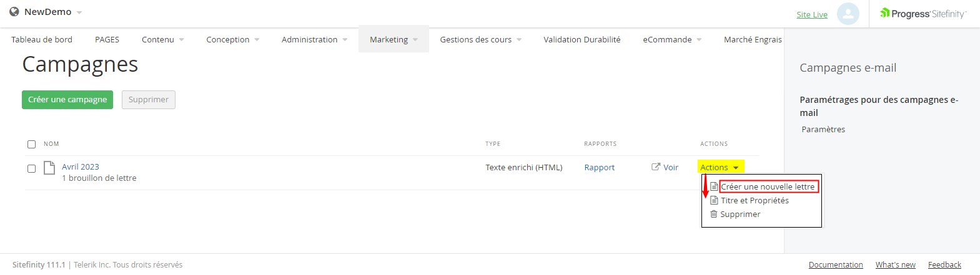Open the Avril 2023 campaign title
This screenshot has width=980, height=275.
coord(81,166)
